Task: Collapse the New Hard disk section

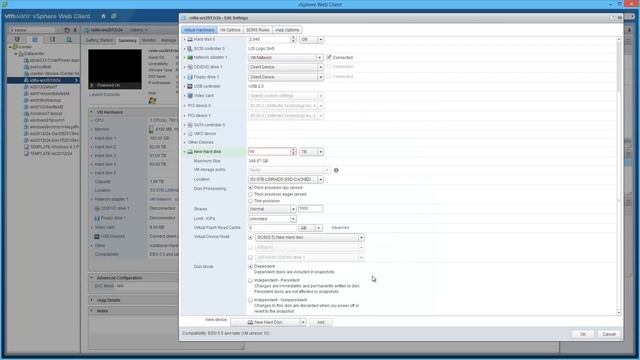Action: (184, 151)
